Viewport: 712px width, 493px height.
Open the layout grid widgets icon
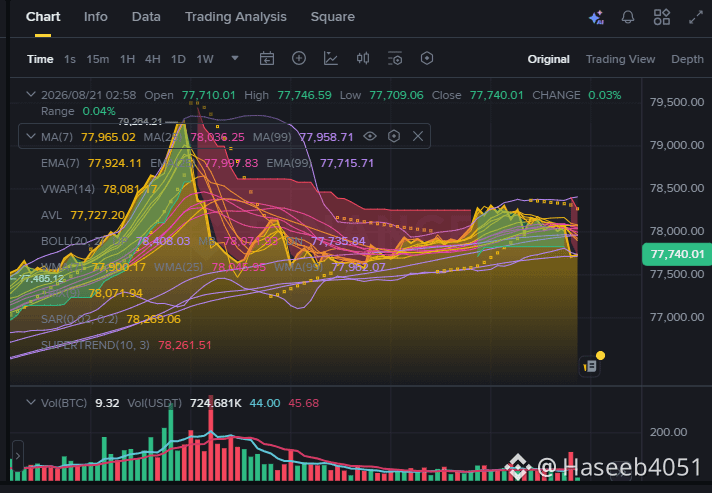662,17
